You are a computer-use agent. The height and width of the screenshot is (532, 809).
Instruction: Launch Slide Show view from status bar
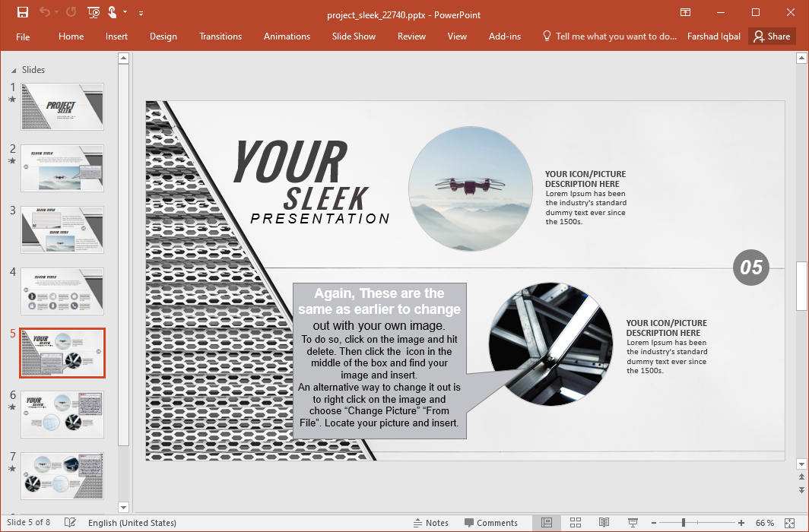632,523
